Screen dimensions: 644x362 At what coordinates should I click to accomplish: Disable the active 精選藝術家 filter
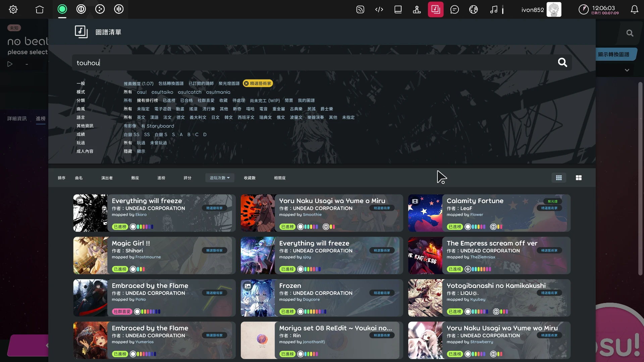click(258, 83)
